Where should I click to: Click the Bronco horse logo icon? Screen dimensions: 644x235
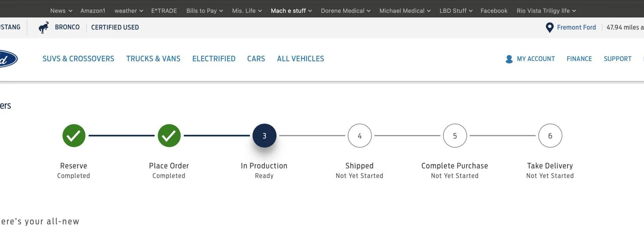pos(43,27)
